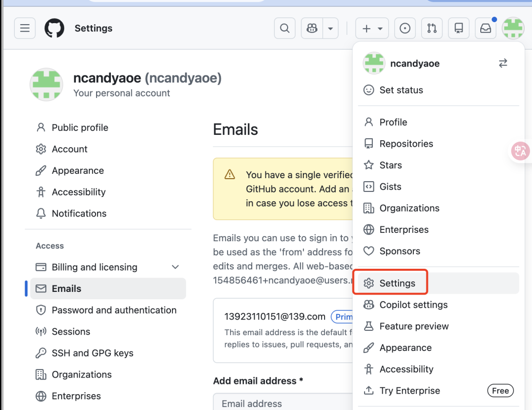
Task: Click the account switcher arrows icon
Action: 503,63
